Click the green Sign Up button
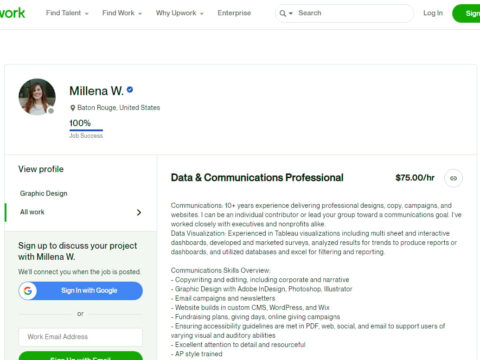 click(466, 13)
